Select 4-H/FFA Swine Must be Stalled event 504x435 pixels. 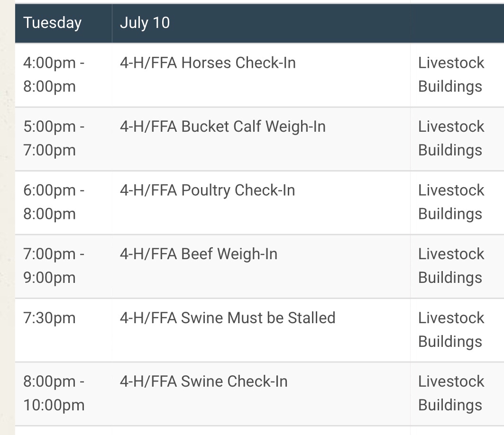tap(228, 318)
